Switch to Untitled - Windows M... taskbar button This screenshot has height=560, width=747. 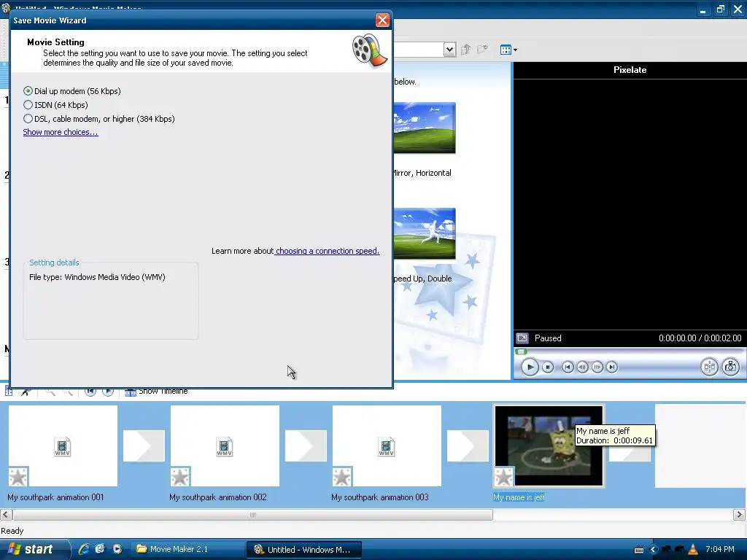click(x=304, y=550)
